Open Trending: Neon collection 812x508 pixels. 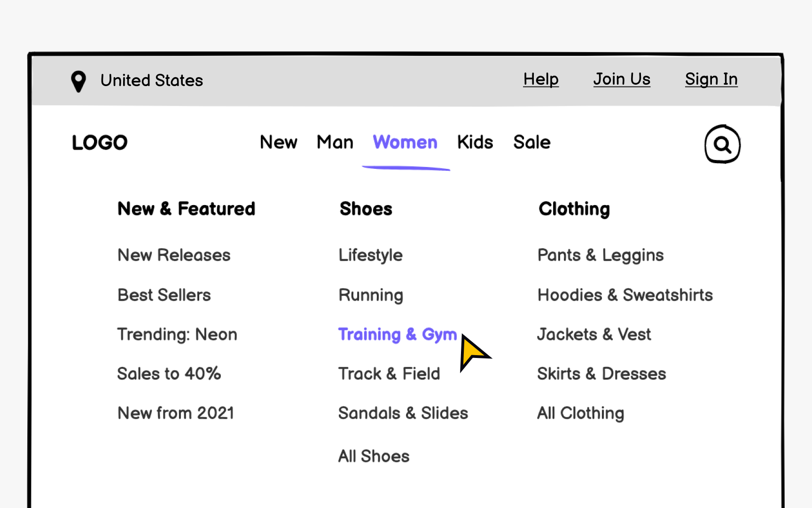[177, 334]
